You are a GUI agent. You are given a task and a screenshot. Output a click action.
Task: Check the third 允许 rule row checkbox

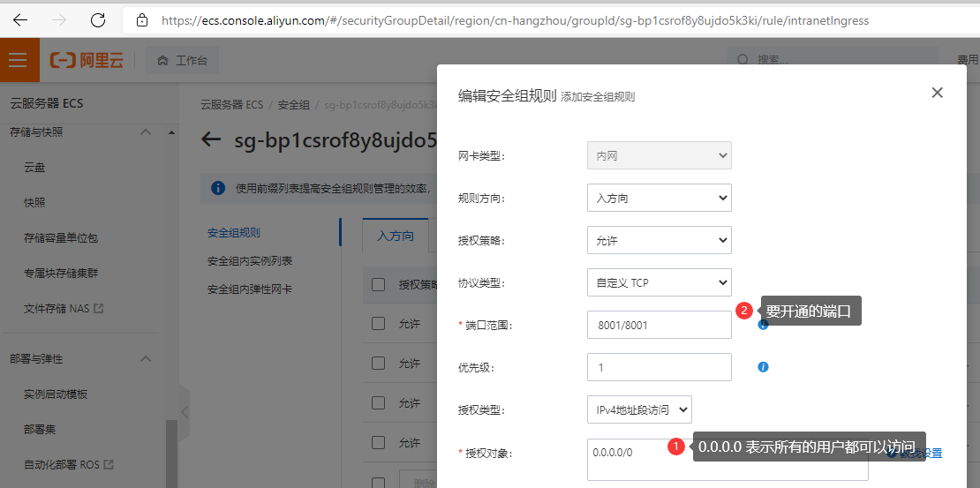point(378,403)
